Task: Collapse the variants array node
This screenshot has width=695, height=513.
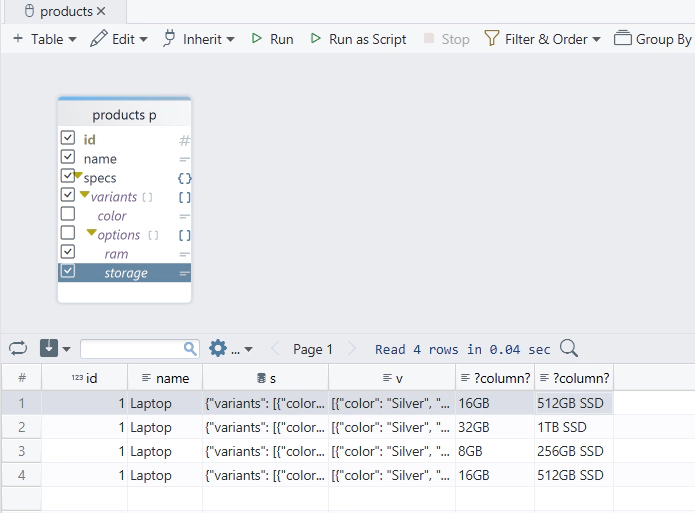Action: (x=85, y=196)
